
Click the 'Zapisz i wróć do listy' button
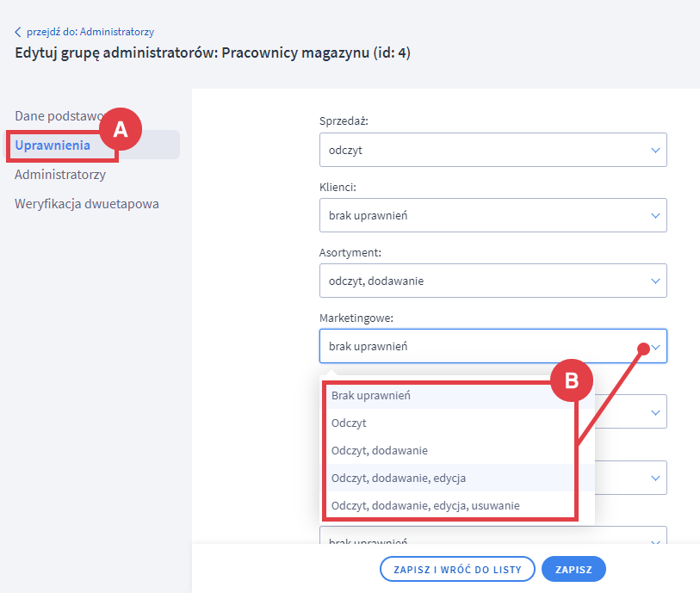(x=457, y=570)
